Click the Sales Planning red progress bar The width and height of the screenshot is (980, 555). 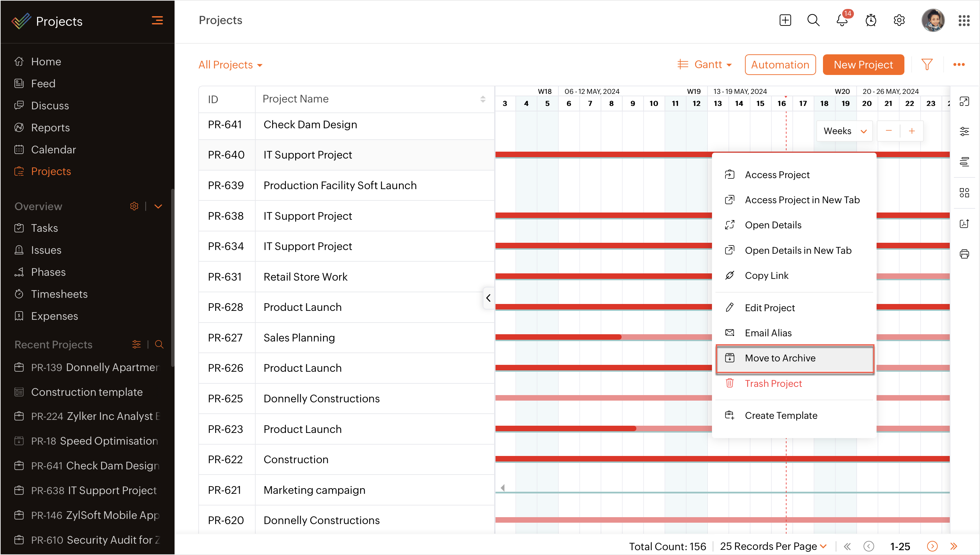tap(558, 337)
